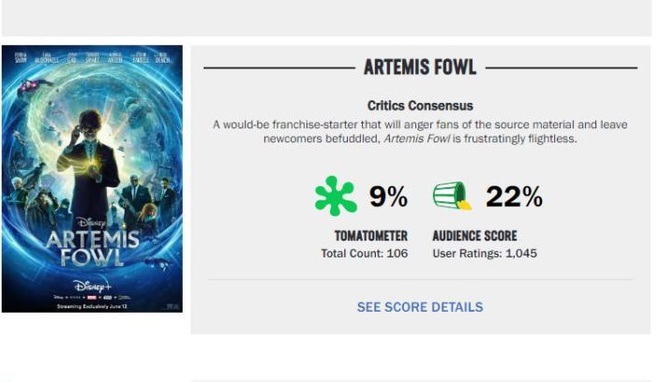This screenshot has height=382, width=660.
Task: Click User Ratings: 1,045 text
Action: [485, 254]
